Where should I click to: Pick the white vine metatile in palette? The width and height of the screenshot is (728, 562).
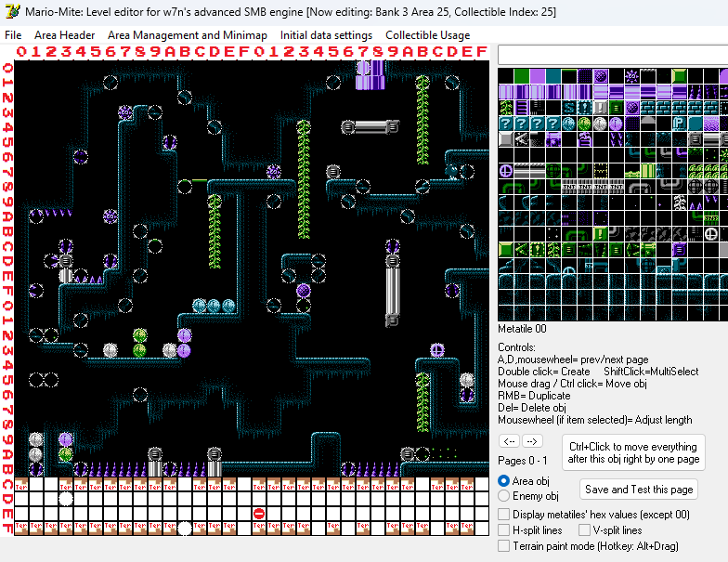coord(680,203)
